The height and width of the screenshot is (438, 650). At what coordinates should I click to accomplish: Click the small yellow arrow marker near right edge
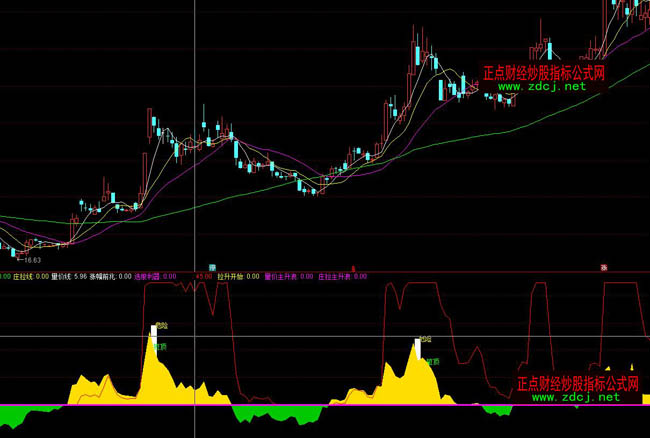point(631,367)
